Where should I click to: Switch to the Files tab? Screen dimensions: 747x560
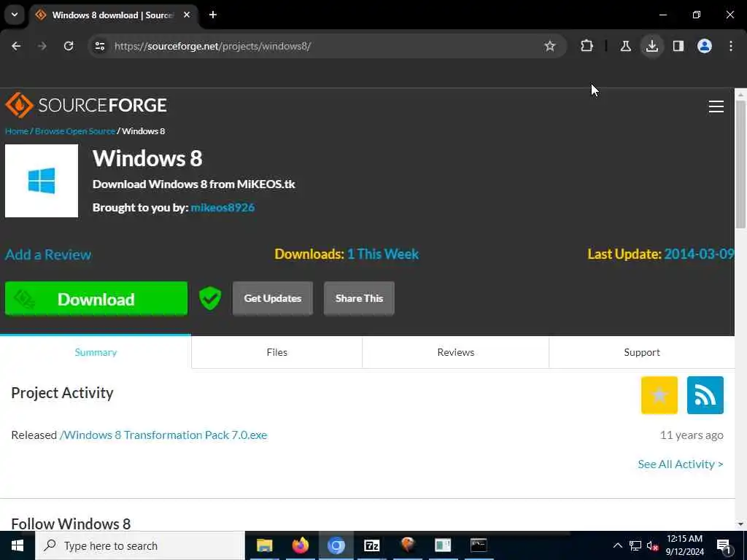(276, 352)
